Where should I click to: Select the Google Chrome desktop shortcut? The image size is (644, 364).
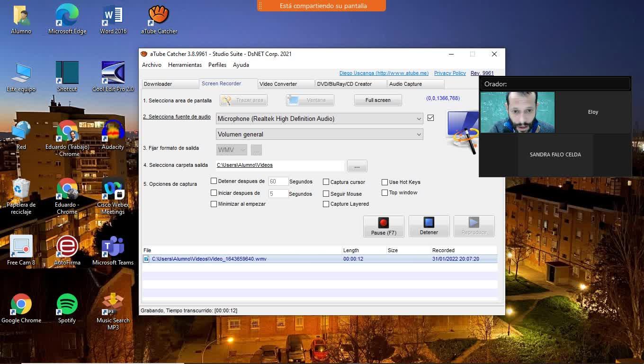(x=21, y=309)
